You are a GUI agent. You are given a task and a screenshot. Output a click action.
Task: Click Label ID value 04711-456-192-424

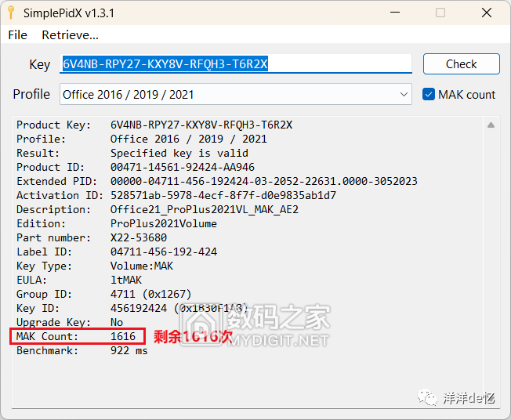point(164,252)
